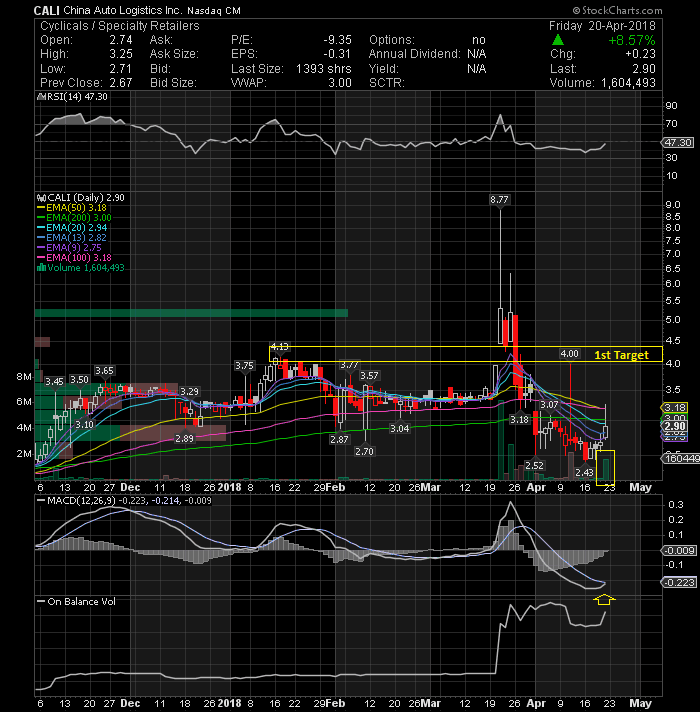Click the 2.43 price low label
Image resolution: width=700 pixels, height=712 pixels.
point(584,472)
